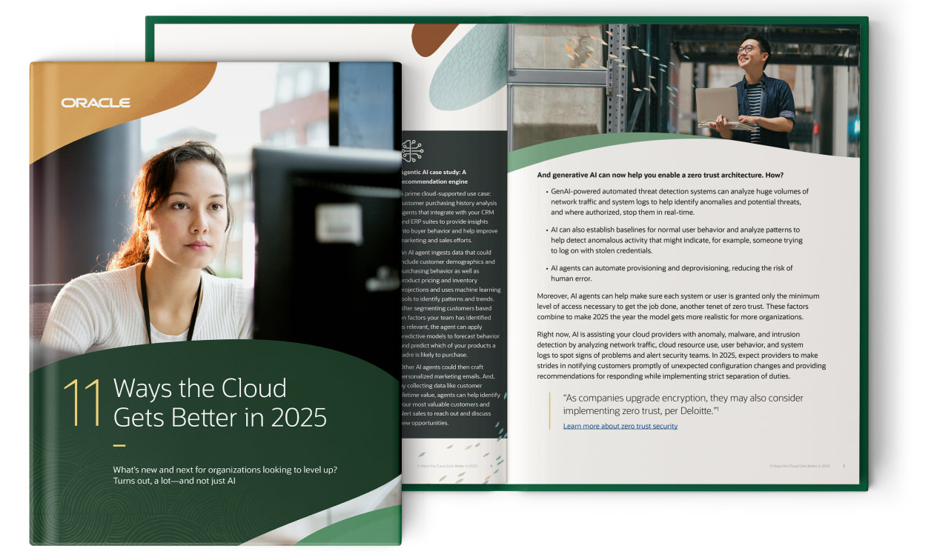Select the 'Ways the Cloud Gets Better in 2025' title
This screenshot has width=934, height=560.
click(x=219, y=403)
